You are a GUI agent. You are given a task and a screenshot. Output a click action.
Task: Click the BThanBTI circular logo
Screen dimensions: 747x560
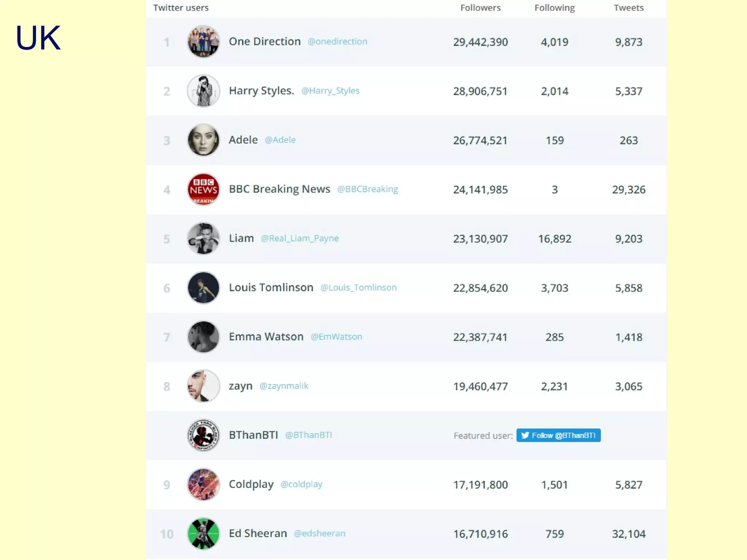pyautogui.click(x=203, y=435)
